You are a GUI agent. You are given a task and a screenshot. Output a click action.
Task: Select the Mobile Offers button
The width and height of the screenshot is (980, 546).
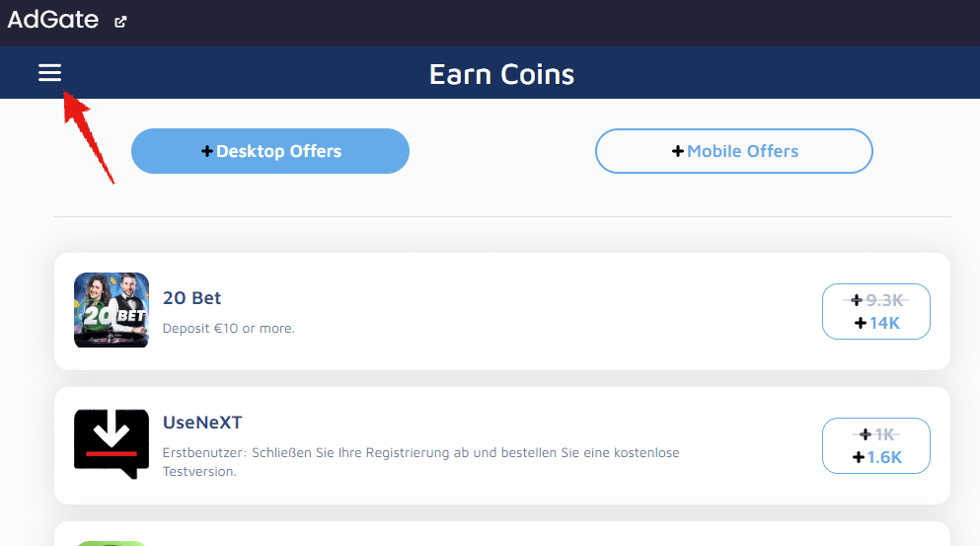tap(733, 151)
